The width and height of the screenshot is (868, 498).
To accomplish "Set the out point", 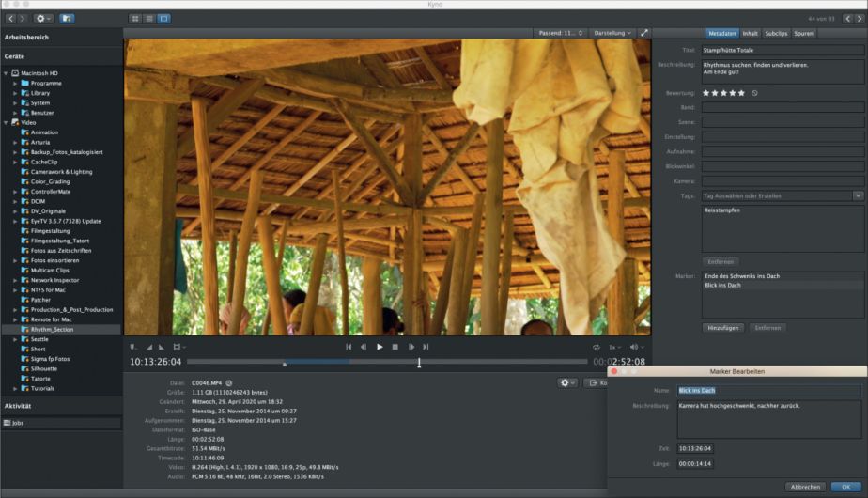I will [162, 348].
